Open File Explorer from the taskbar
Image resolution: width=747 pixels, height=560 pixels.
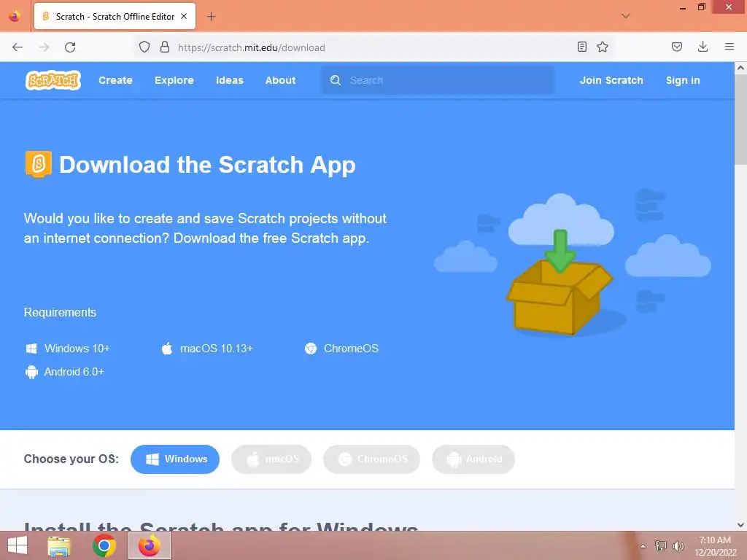point(59,545)
